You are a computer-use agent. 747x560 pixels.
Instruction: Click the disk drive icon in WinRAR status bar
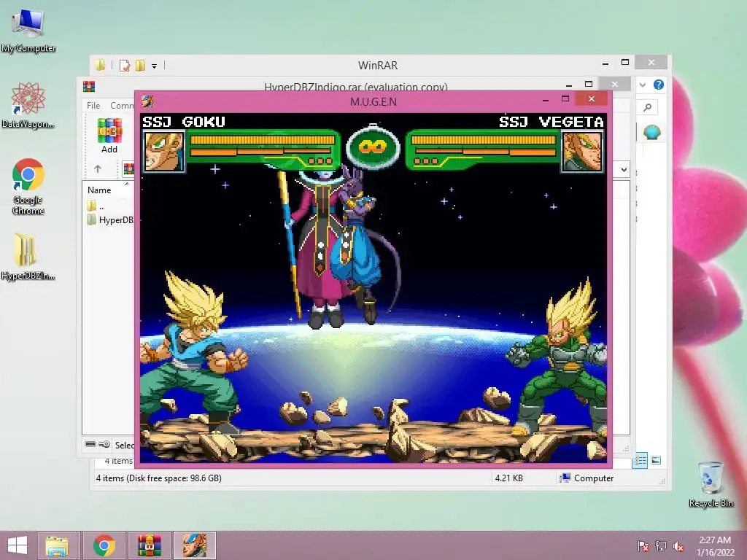coord(90,444)
